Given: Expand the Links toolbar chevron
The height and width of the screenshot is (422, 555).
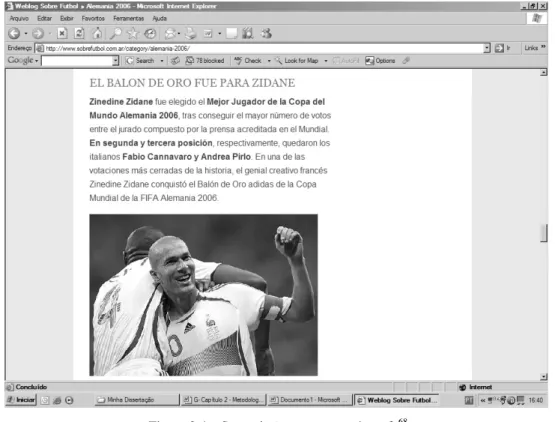Looking at the screenshot, I should tap(543, 47).
